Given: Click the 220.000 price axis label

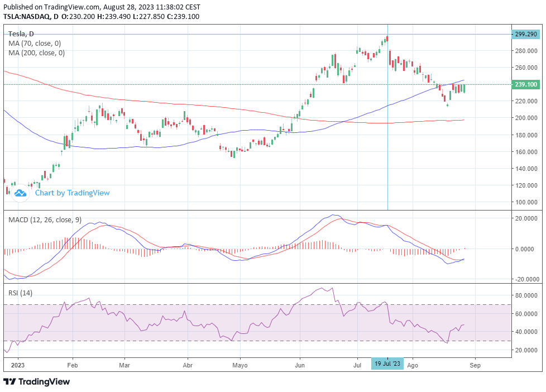Looking at the screenshot, I should [x=526, y=101].
